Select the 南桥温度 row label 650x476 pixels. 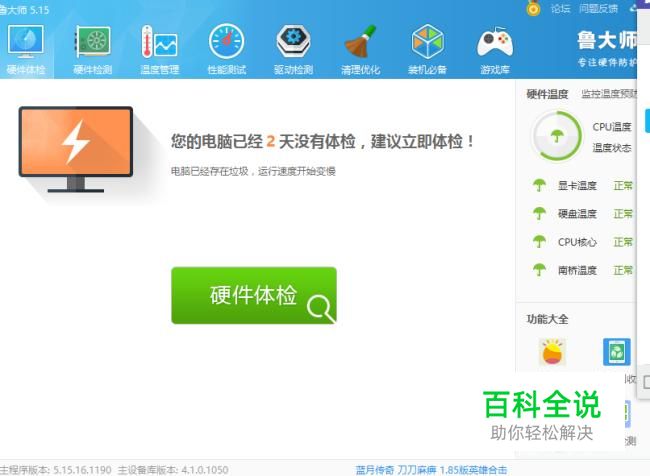click(577, 270)
